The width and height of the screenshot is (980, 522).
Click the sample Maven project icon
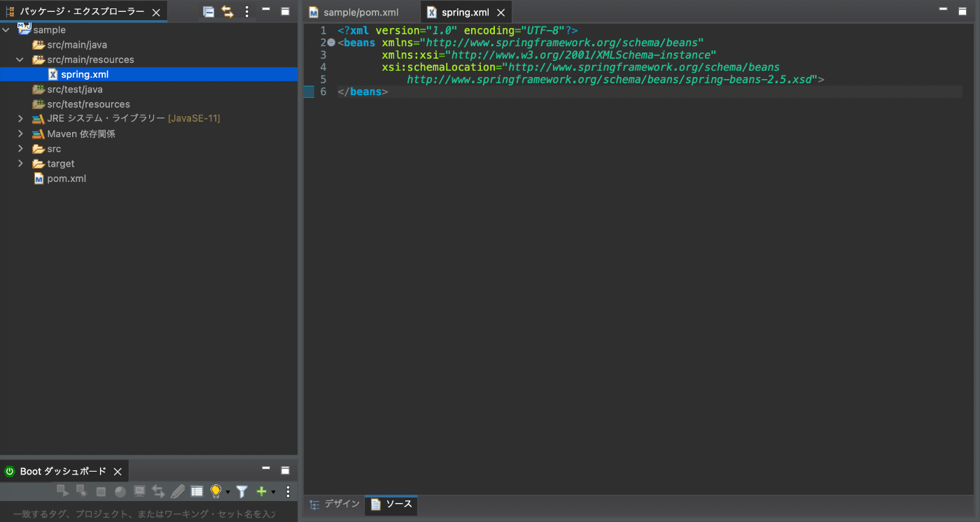[24, 29]
